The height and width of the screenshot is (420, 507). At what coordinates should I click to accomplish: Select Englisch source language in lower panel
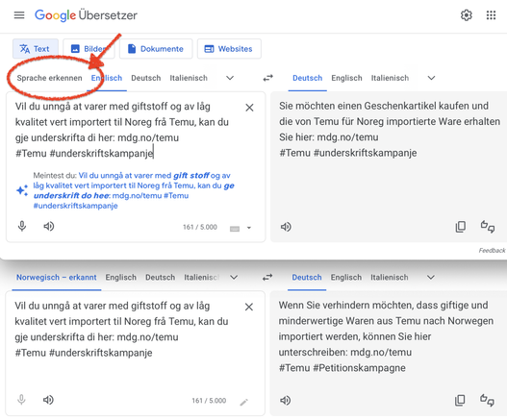tap(121, 277)
